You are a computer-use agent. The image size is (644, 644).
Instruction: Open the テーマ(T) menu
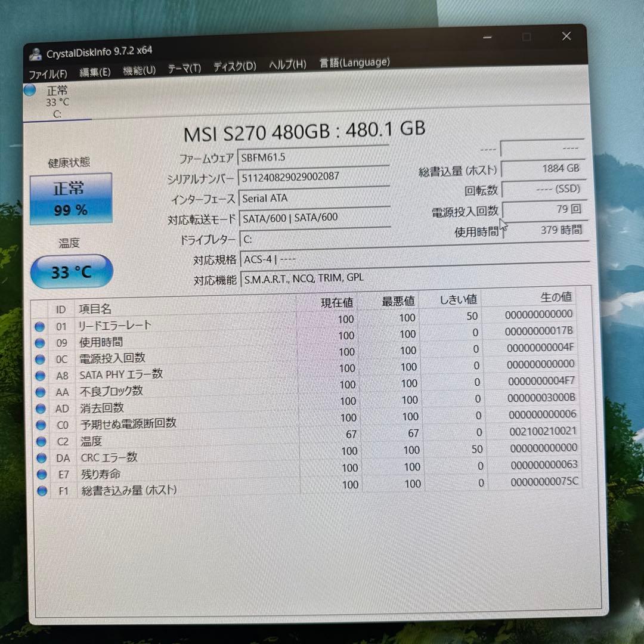[184, 68]
